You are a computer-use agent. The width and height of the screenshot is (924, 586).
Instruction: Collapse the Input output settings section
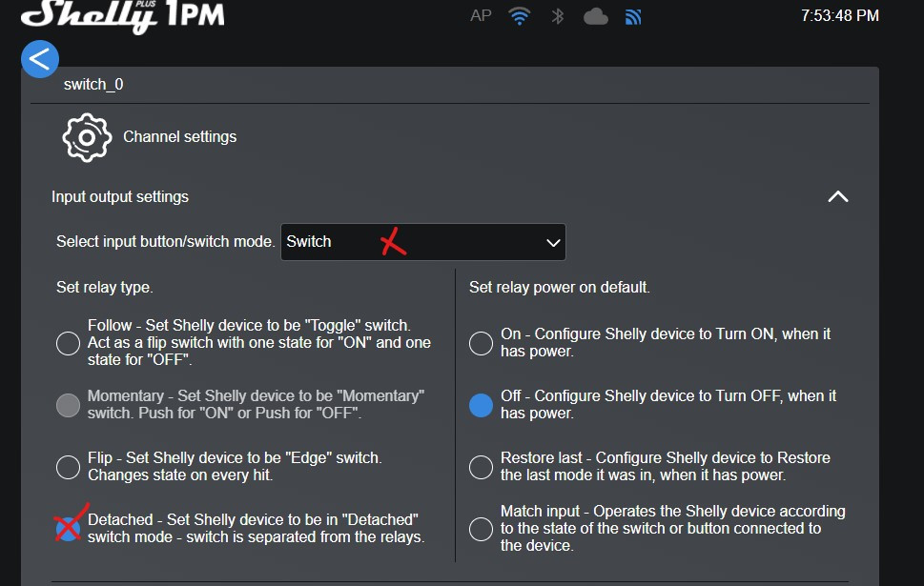pyautogui.click(x=837, y=197)
